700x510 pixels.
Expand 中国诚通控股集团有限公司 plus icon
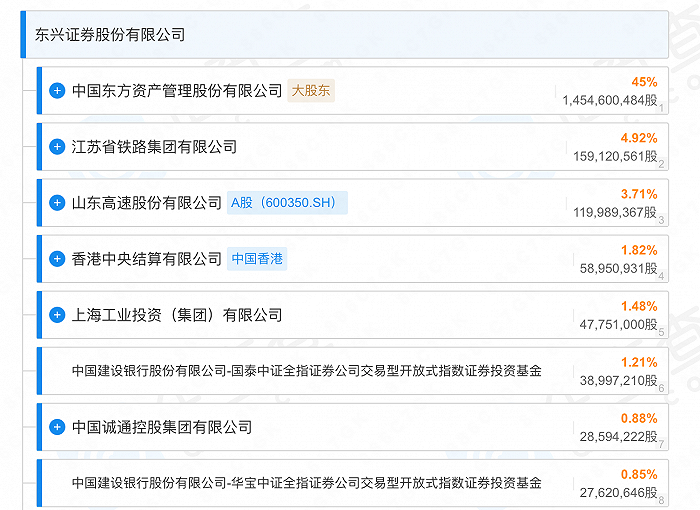point(57,427)
